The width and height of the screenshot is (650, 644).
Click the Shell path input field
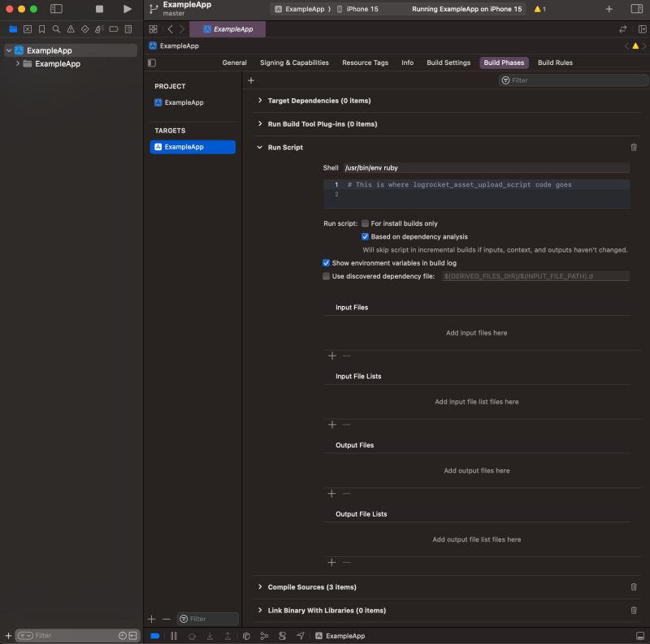[x=486, y=168]
